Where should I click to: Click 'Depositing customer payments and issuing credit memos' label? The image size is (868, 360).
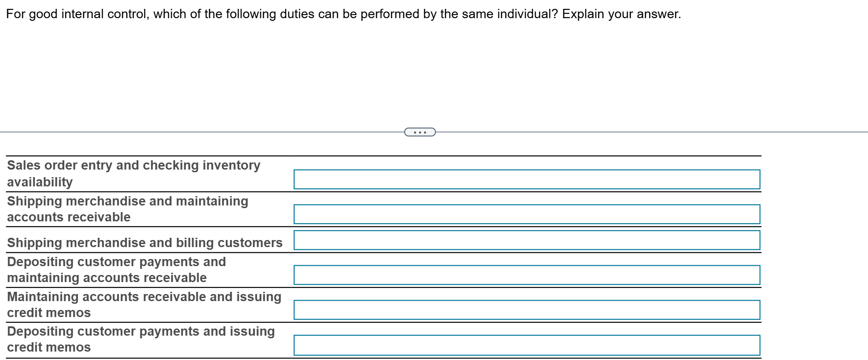pyautogui.click(x=141, y=339)
